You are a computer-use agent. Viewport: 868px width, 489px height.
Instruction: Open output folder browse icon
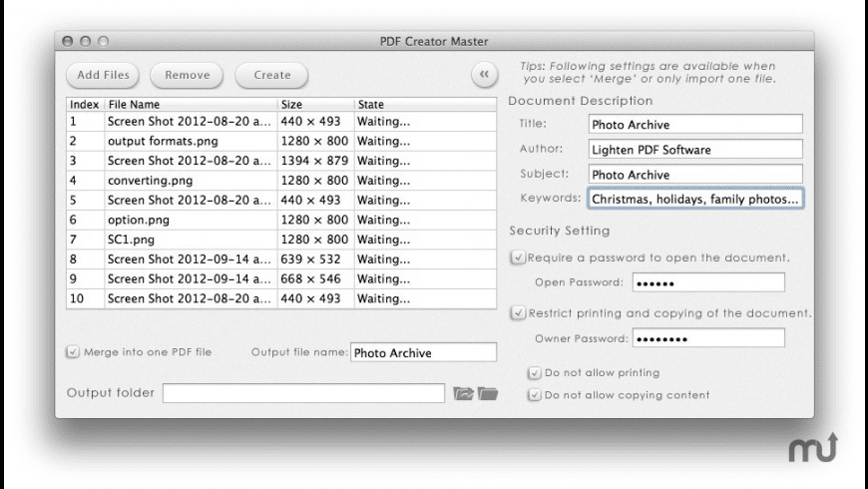[x=463, y=393]
